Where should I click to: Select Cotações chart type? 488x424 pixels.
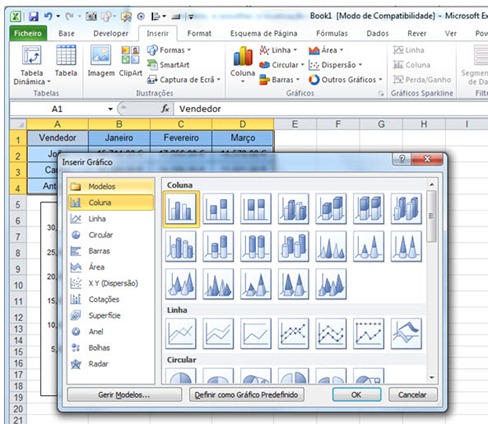[111, 299]
